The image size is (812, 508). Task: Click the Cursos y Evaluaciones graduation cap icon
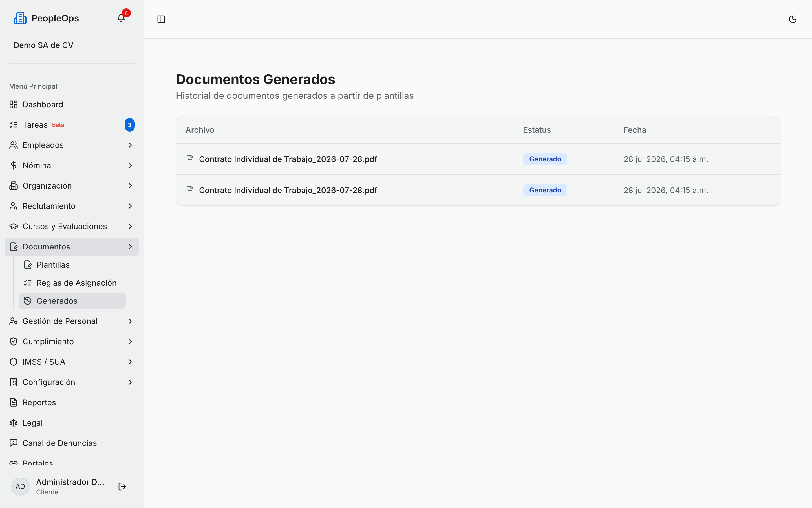[14, 226]
